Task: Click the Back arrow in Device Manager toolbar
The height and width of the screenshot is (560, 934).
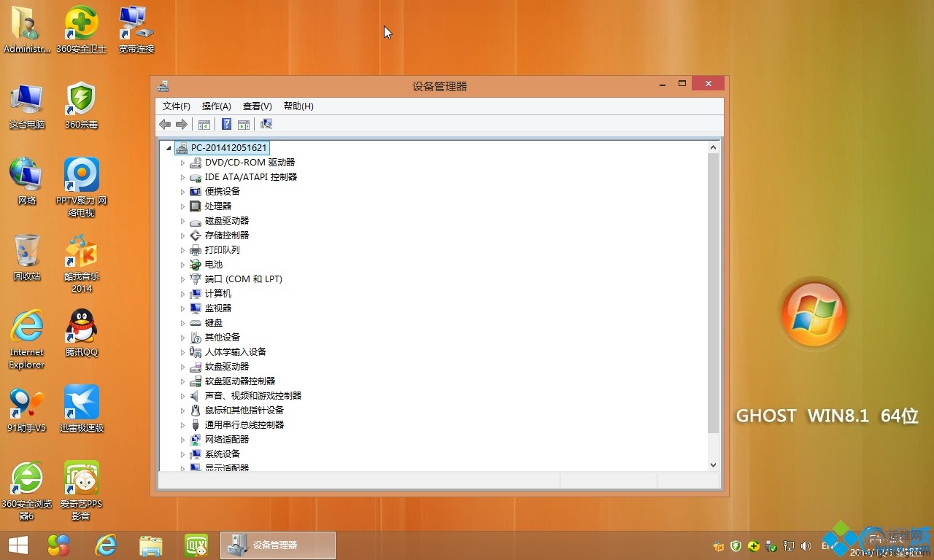Action: click(166, 125)
